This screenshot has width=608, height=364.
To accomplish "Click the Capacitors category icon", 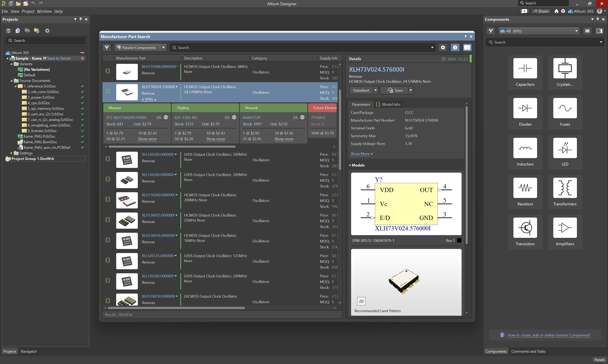I will point(525,68).
